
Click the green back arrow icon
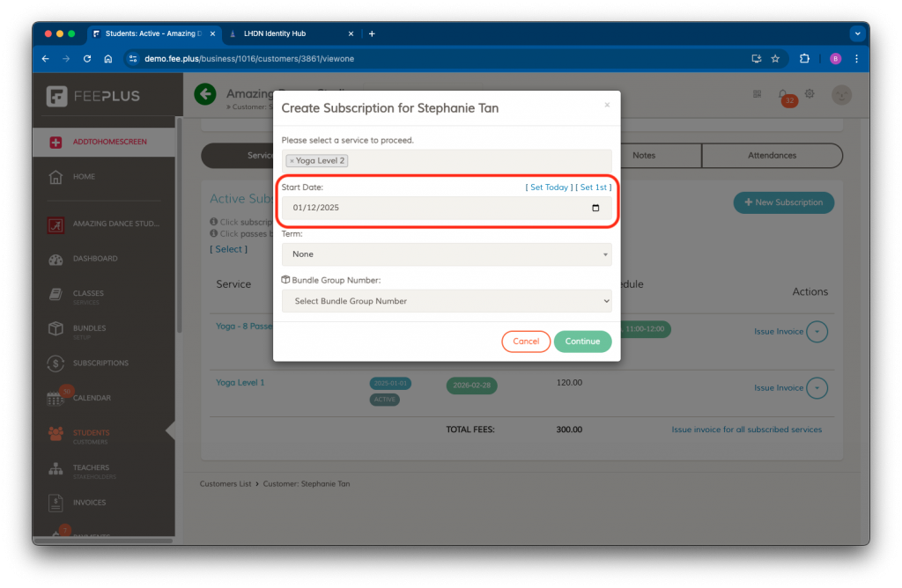(x=205, y=94)
